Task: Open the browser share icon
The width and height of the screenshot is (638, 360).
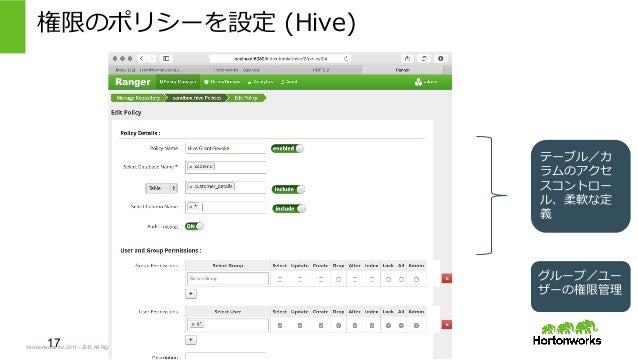Action: pyautogui.click(x=407, y=59)
